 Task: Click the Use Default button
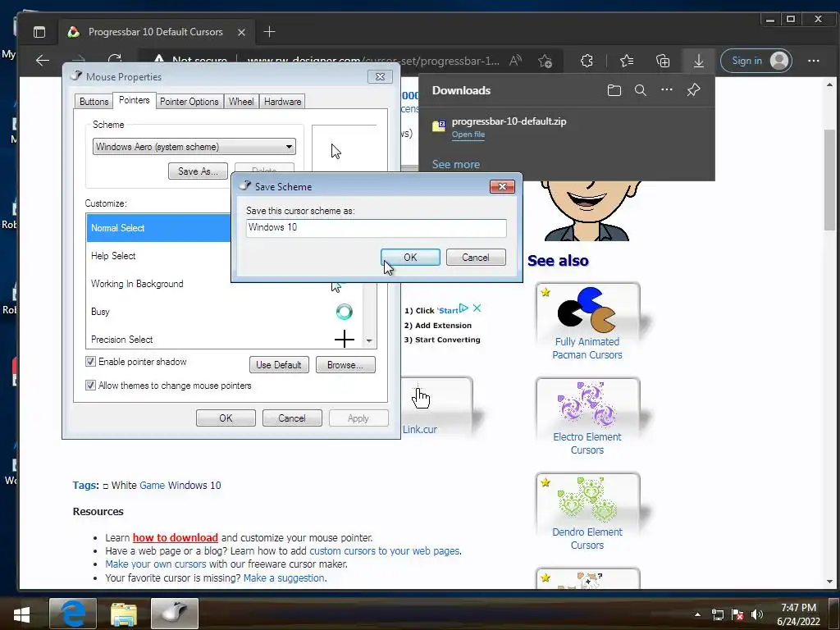tap(279, 365)
